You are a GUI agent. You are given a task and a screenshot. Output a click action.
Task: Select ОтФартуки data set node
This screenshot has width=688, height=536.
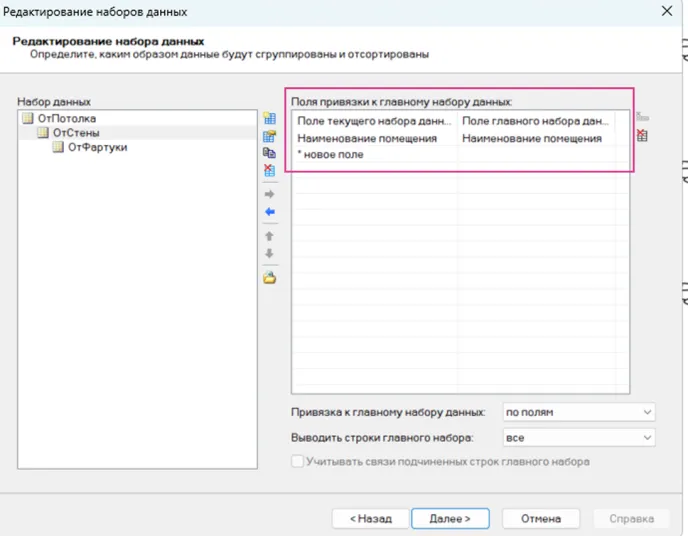[96, 147]
